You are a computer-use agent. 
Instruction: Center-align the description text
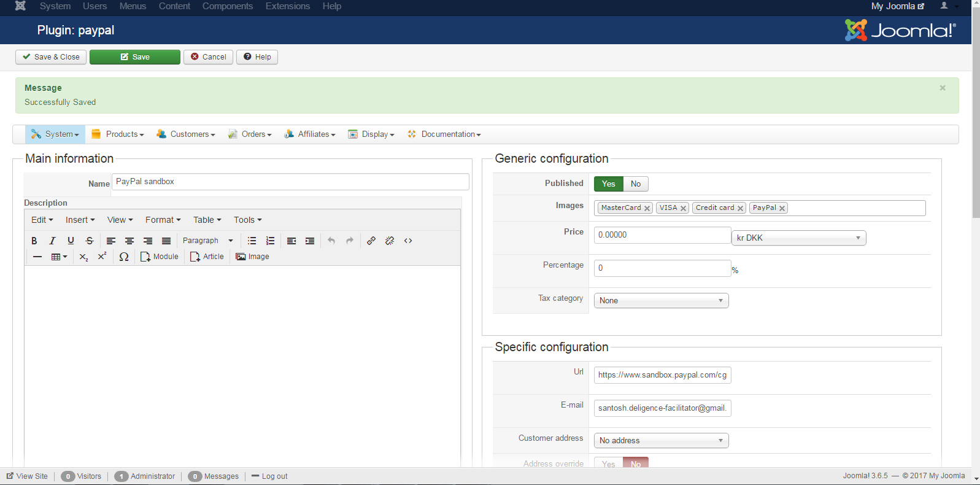pyautogui.click(x=129, y=241)
